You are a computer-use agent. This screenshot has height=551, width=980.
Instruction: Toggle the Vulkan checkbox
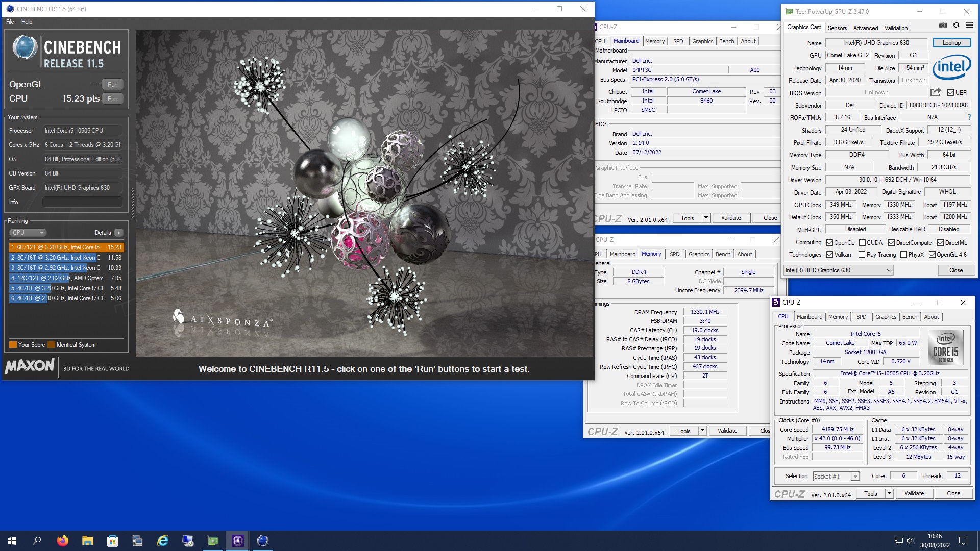pos(830,255)
